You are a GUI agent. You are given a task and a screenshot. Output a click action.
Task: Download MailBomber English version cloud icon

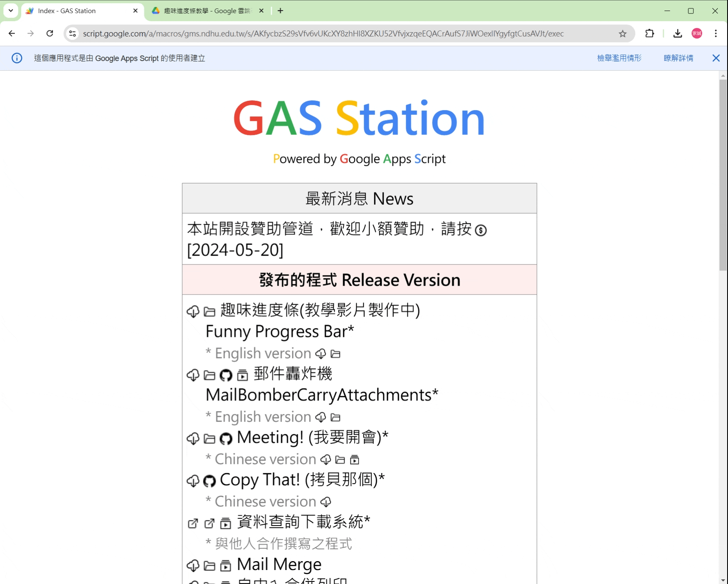[321, 417]
